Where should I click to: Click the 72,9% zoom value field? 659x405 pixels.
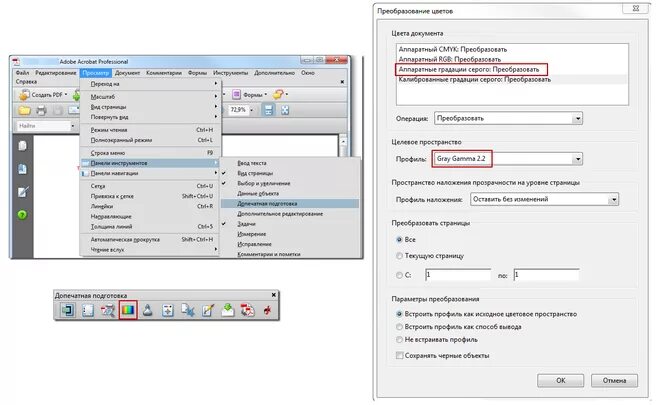(x=238, y=110)
